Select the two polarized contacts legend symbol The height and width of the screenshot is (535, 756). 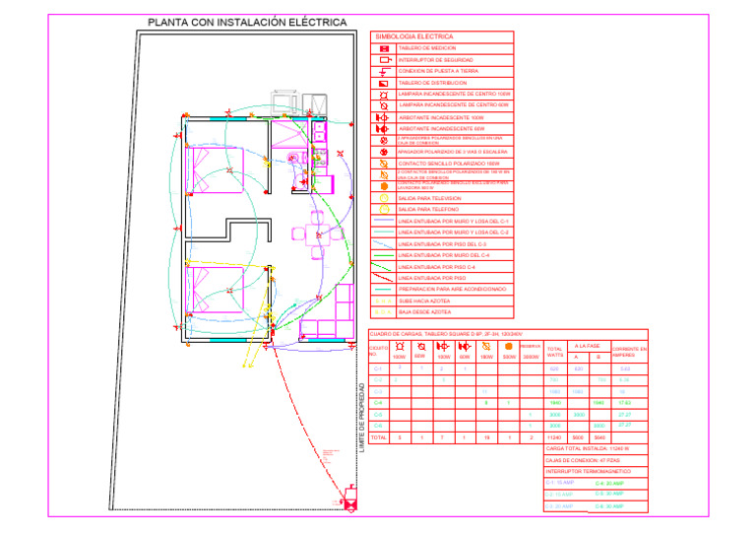click(384, 174)
